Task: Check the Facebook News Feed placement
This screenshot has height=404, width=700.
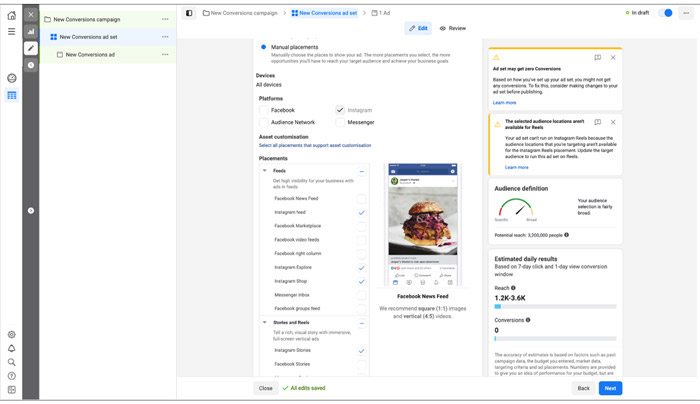Action: tap(362, 199)
